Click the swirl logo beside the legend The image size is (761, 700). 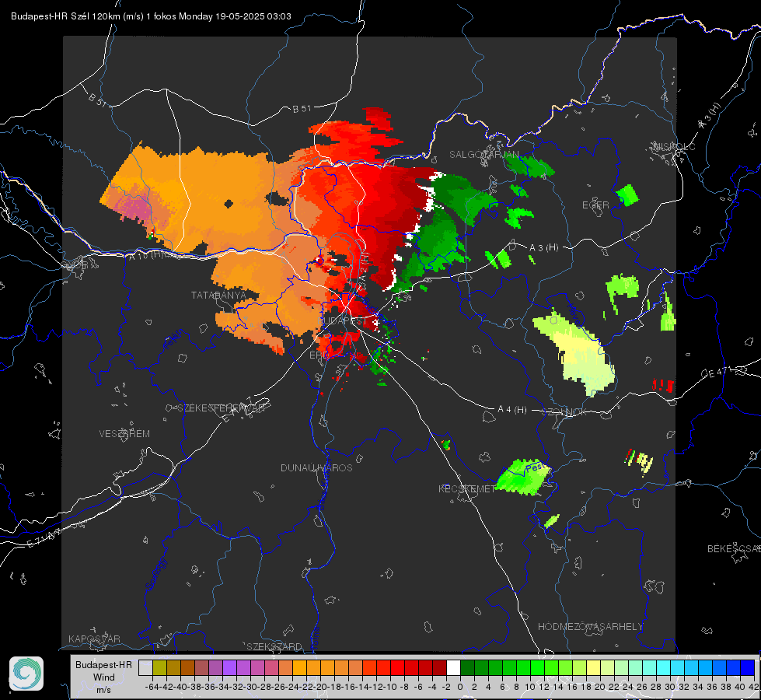[x=26, y=674]
